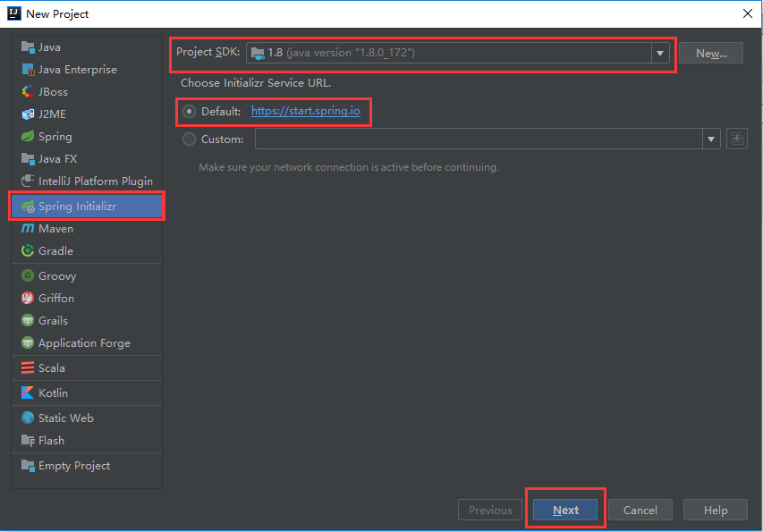This screenshot has width=763, height=532.
Task: Click the IntelliJ IDEA logo in title bar
Action: [14, 13]
